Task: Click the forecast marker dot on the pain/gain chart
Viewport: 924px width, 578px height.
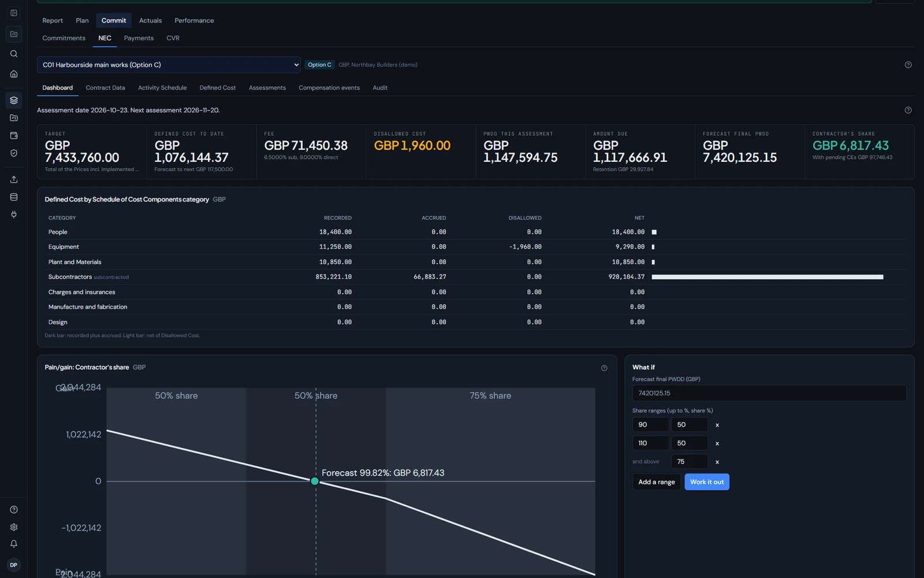Action: point(315,481)
